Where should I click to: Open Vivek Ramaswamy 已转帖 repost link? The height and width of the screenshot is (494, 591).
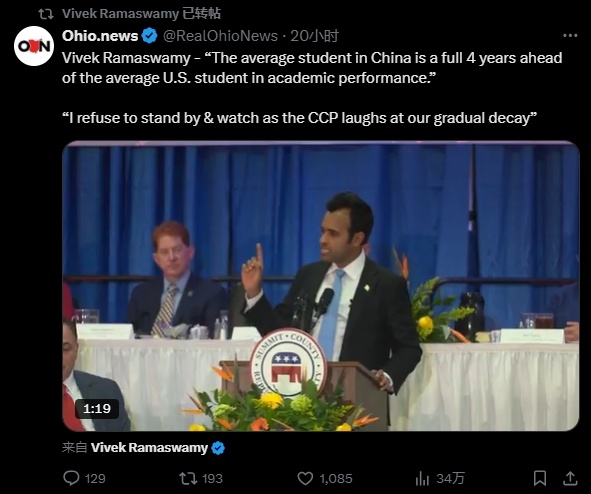coord(141,14)
